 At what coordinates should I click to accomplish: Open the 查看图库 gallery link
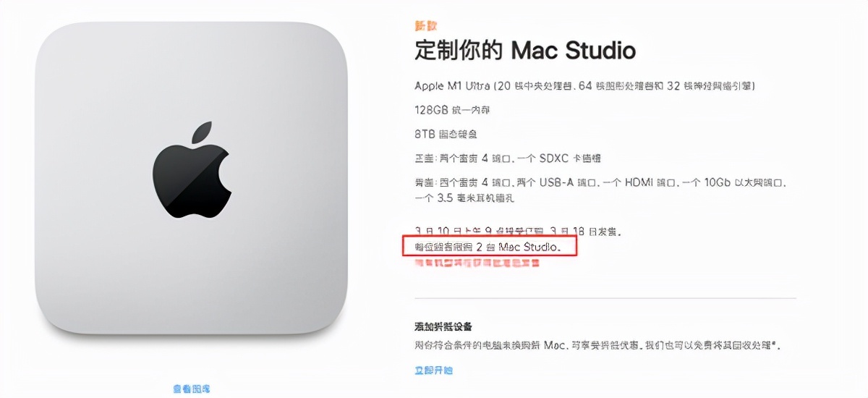pyautogui.click(x=192, y=389)
